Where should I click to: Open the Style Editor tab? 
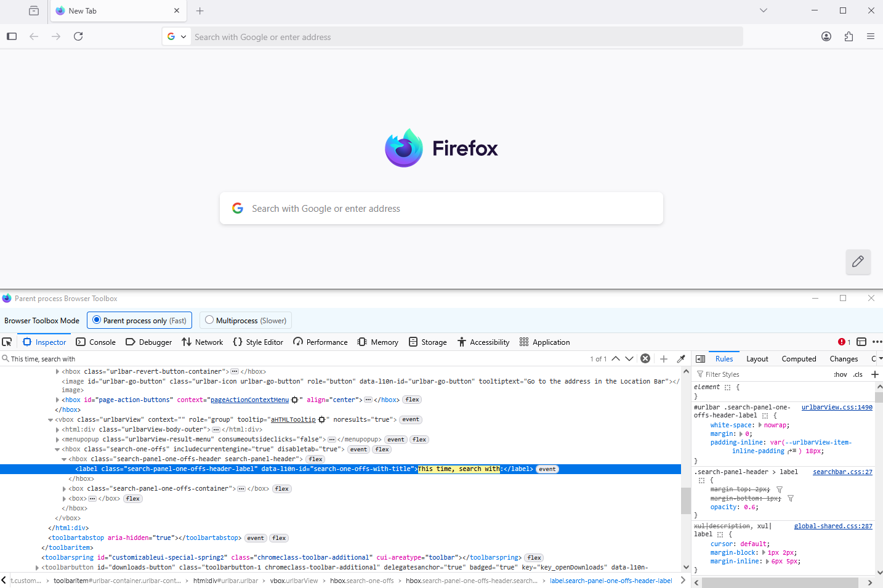[x=258, y=342]
